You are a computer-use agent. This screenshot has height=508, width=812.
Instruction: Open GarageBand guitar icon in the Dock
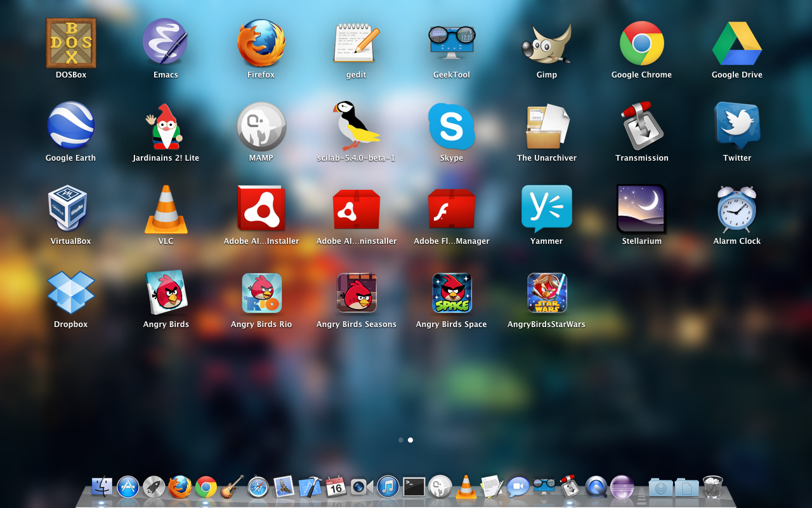click(232, 487)
